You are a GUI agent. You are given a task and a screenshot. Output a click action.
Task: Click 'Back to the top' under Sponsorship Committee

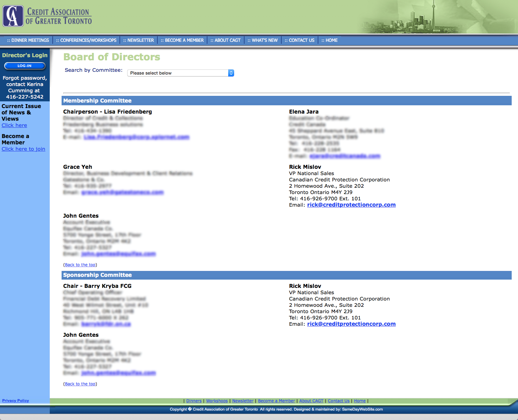[x=80, y=384]
